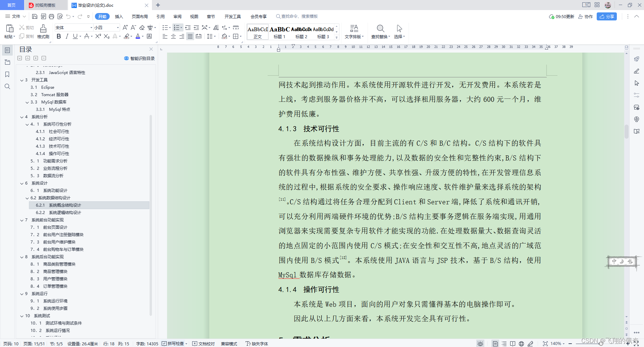Click the 分享 share button
The image size is (644, 347).
pyautogui.click(x=607, y=16)
